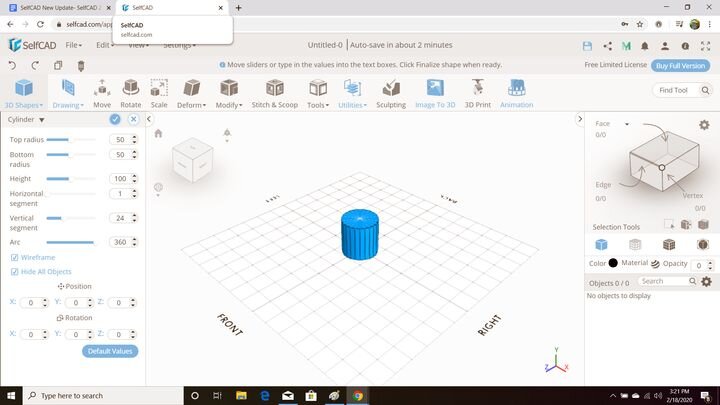Viewport: 720px width, 405px height.
Task: Click the Image To 3D tool
Action: coord(435,93)
